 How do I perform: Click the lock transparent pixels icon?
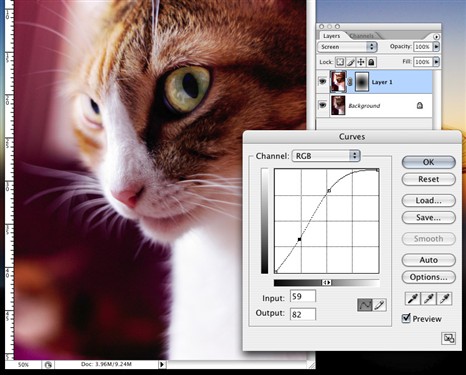pyautogui.click(x=340, y=62)
